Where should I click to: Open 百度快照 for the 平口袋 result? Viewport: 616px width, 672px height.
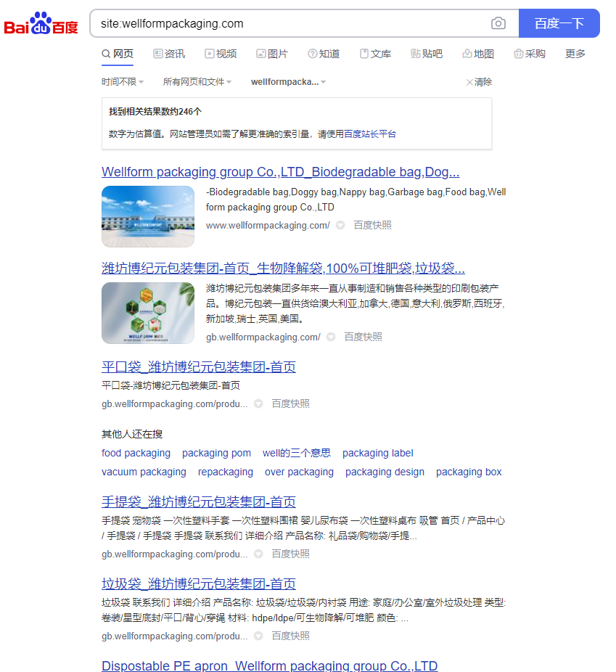point(290,403)
